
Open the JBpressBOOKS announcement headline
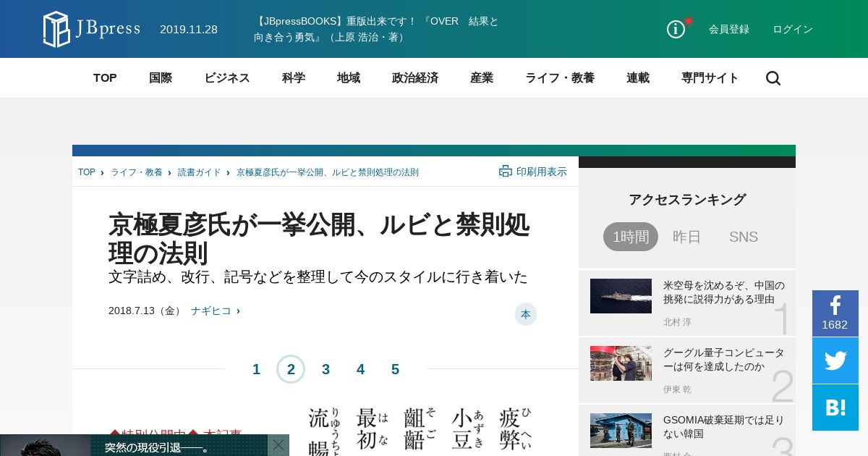376,29
